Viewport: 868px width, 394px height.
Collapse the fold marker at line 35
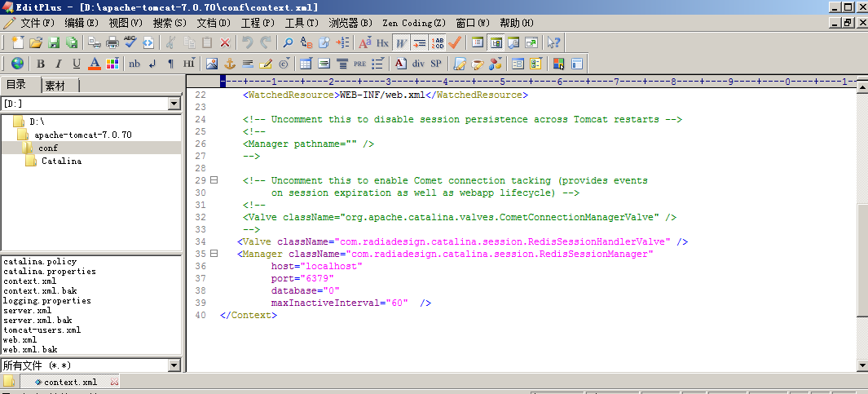point(214,253)
